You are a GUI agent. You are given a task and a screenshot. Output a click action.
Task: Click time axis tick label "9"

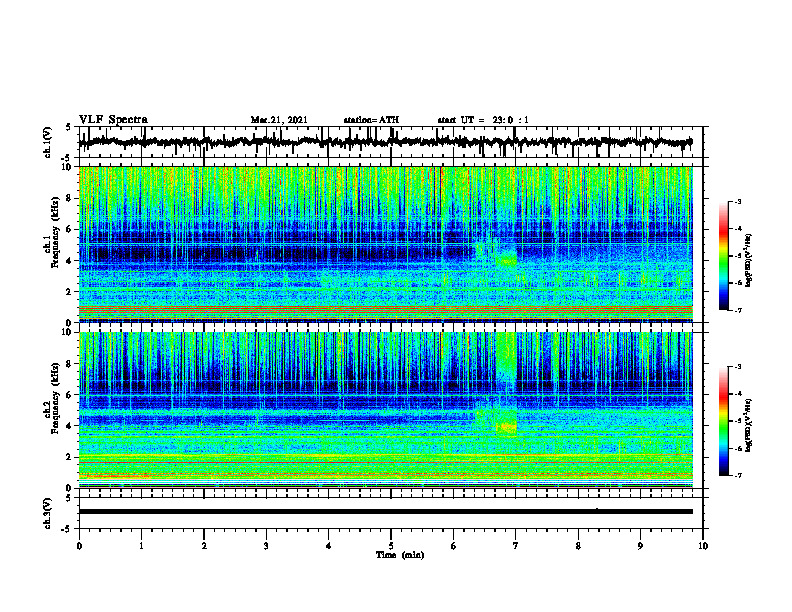click(x=640, y=546)
